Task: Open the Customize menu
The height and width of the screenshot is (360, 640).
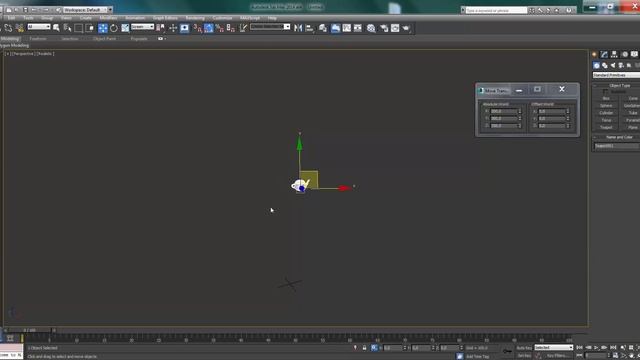Action: click(222, 18)
